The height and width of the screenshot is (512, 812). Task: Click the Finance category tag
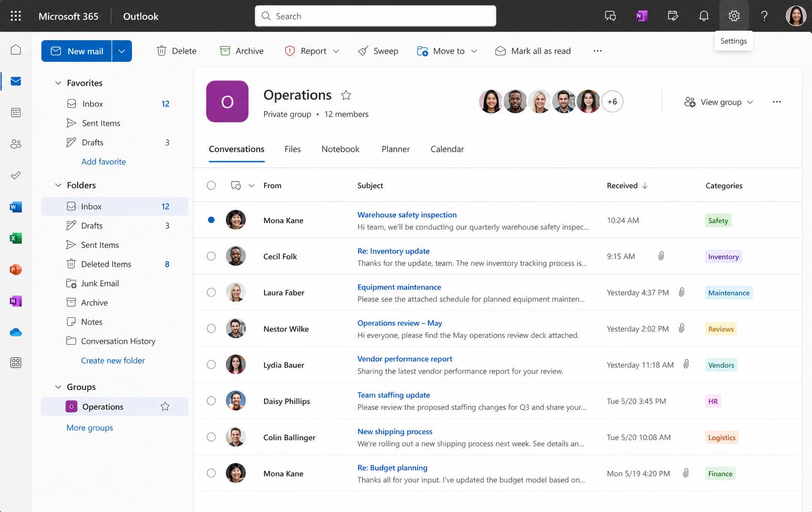720,473
